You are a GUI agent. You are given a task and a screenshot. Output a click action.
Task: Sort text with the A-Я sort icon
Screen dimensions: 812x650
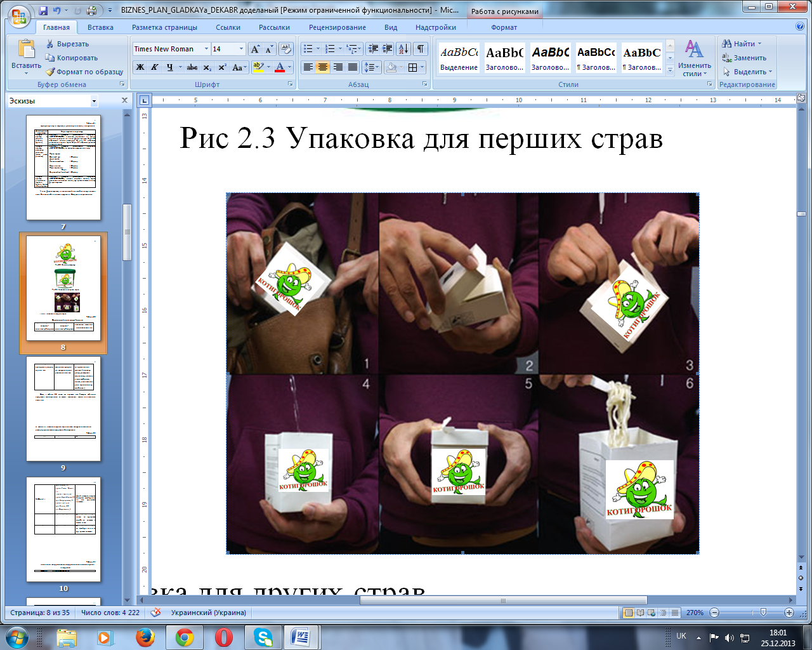tap(403, 49)
